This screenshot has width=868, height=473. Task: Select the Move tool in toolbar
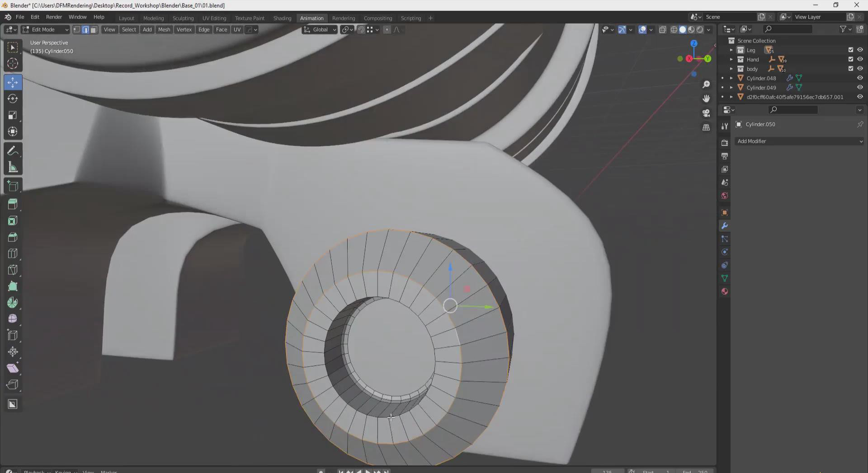click(13, 82)
